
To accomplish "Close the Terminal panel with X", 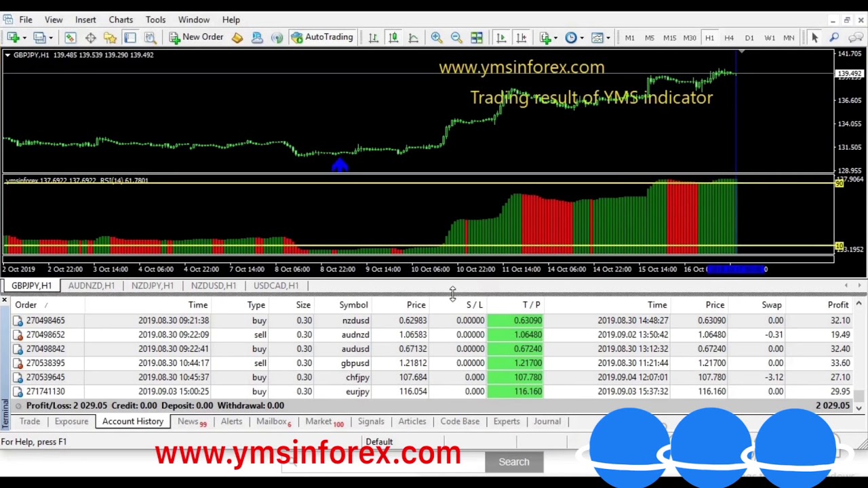I will 5,300.
